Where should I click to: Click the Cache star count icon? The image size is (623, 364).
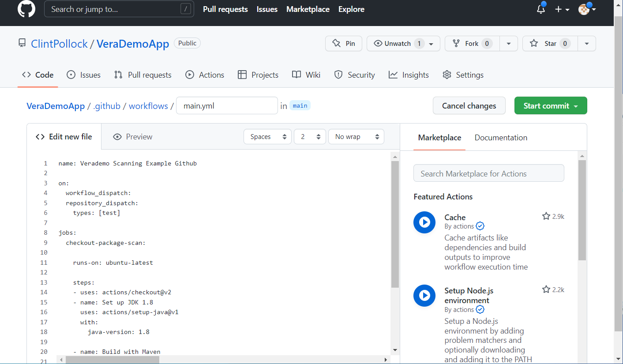tap(546, 216)
